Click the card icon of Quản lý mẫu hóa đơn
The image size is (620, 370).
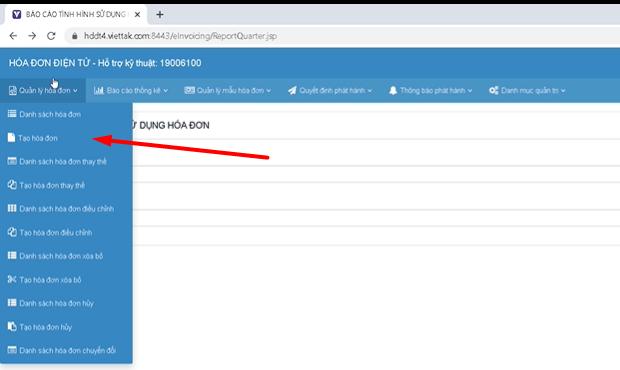pos(189,90)
